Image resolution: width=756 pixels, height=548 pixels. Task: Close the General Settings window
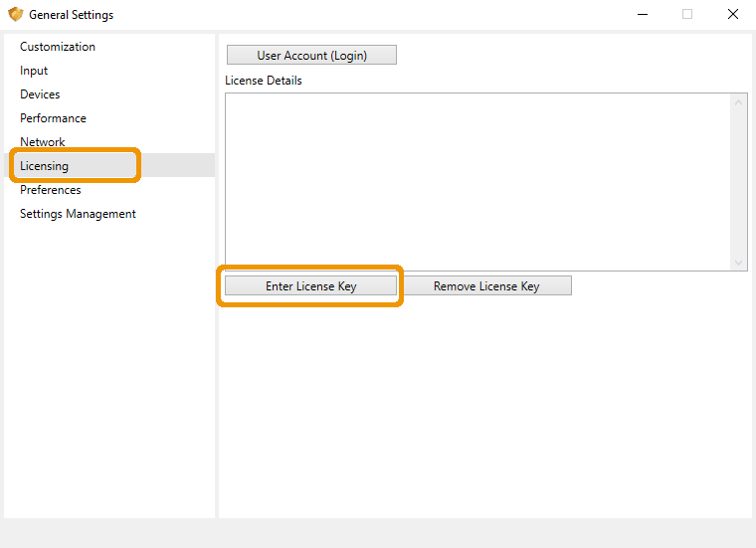pyautogui.click(x=733, y=15)
